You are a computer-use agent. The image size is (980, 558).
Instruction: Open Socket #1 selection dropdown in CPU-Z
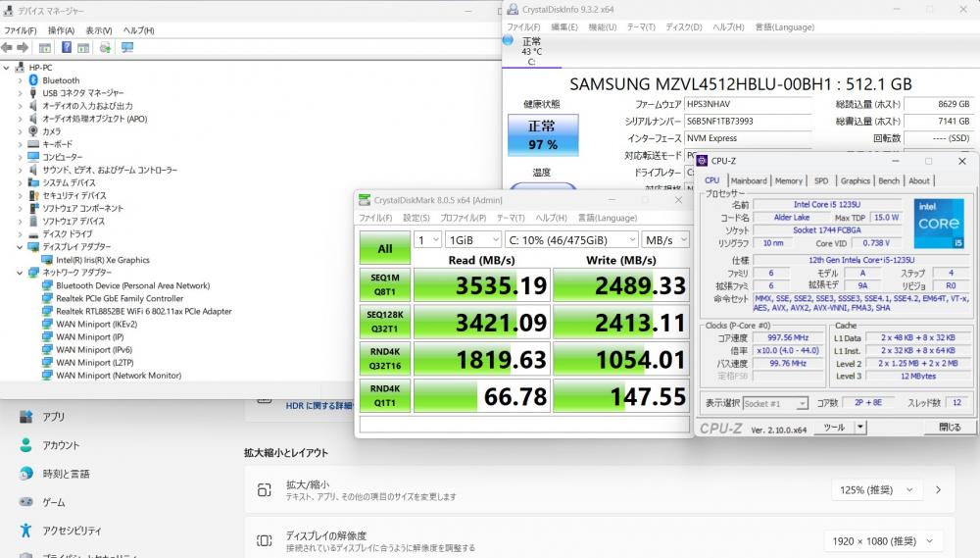point(775,403)
